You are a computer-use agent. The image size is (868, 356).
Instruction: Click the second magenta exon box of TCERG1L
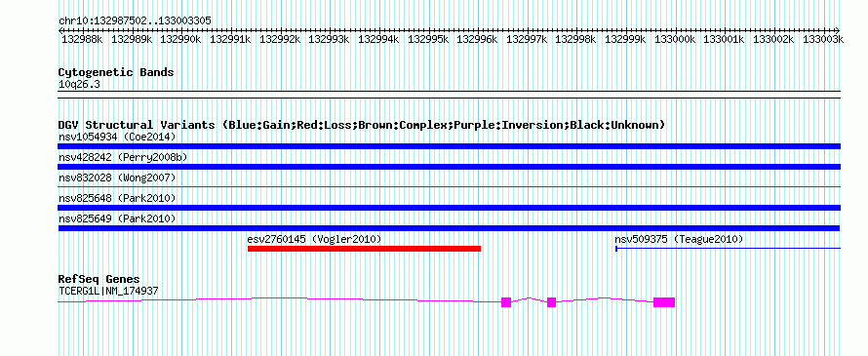click(551, 302)
